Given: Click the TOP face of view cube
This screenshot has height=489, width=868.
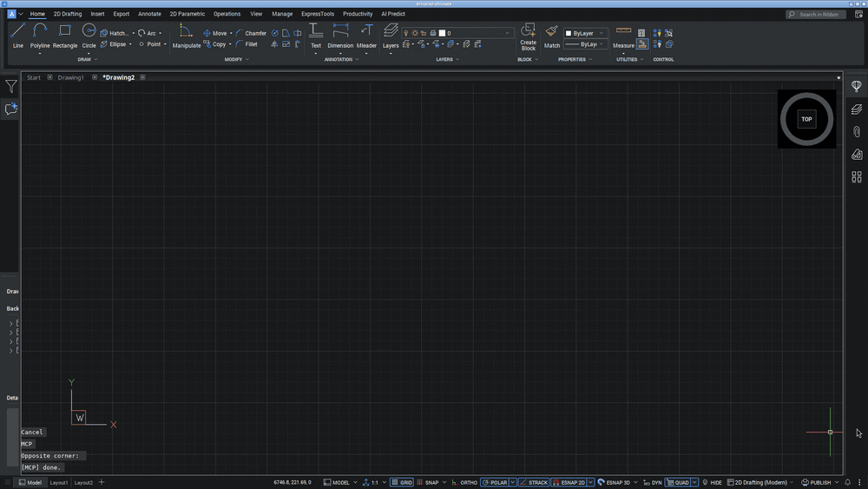Looking at the screenshot, I should click(806, 119).
